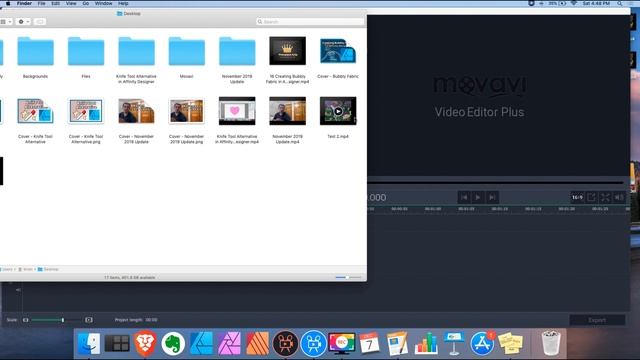The width and height of the screenshot is (640, 360).
Task: Open the Window menu
Action: tap(103, 3)
